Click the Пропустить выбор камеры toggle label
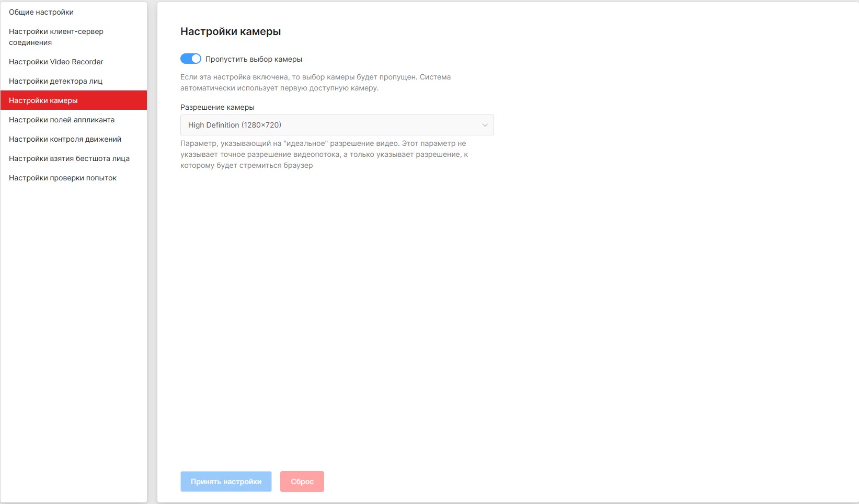 pos(254,59)
